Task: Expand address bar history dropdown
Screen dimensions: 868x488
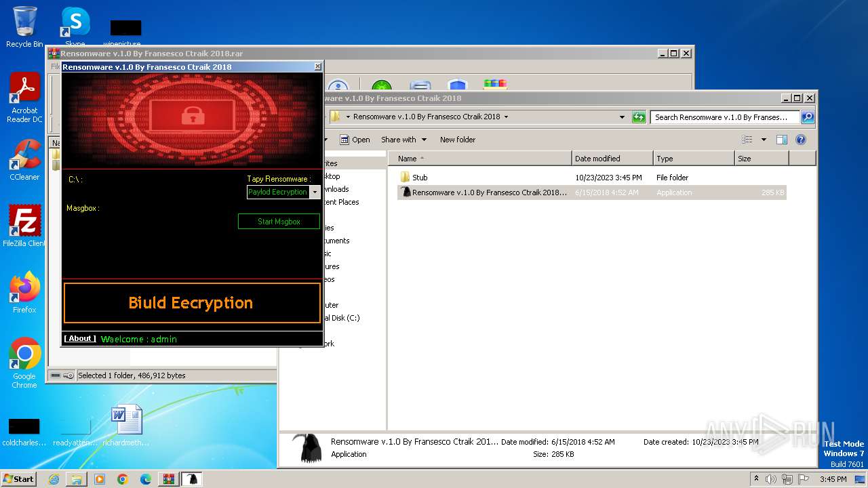Action: 622,117
